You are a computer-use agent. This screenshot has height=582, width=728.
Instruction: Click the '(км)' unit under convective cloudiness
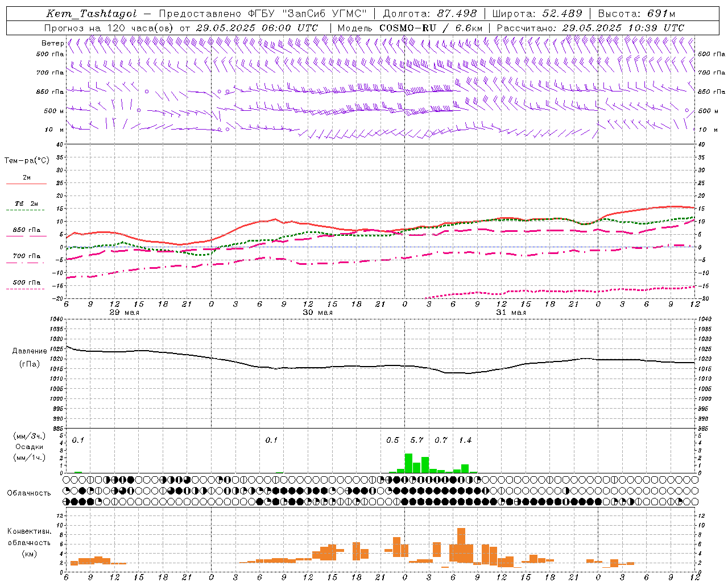pyautogui.click(x=29, y=554)
